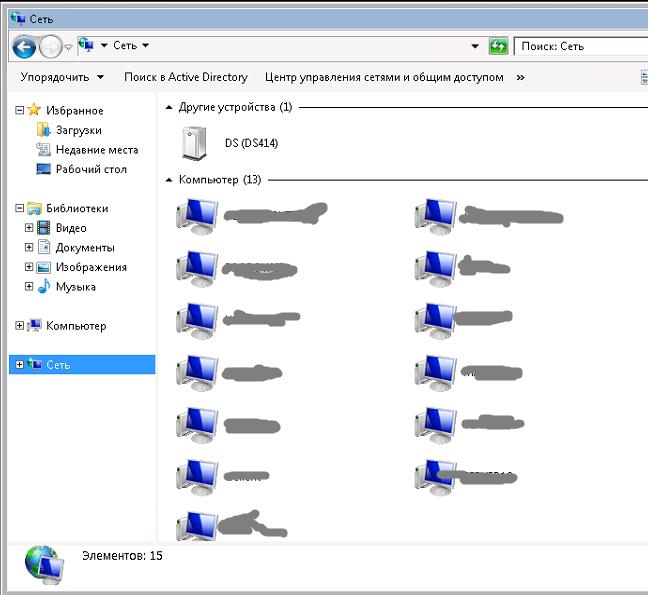Image resolution: width=648 pixels, height=595 pixels.
Task: Open the Упорядочить dropdown menu
Action: 61,77
